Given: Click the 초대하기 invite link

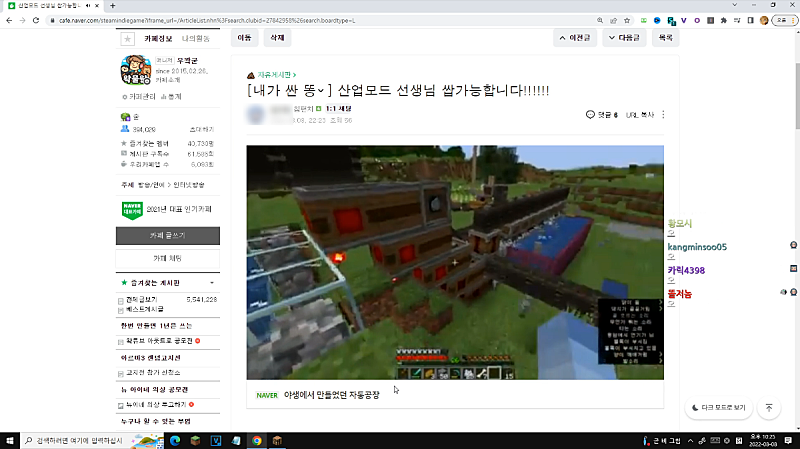Looking at the screenshot, I should (x=202, y=130).
